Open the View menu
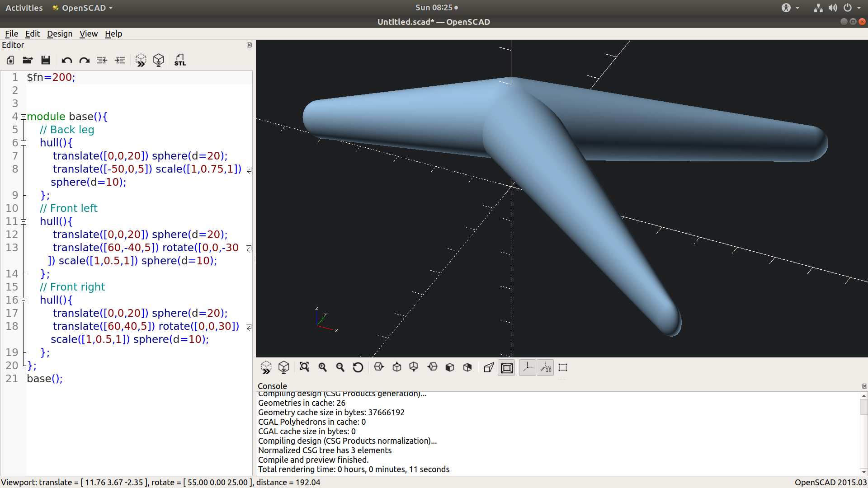 (88, 34)
